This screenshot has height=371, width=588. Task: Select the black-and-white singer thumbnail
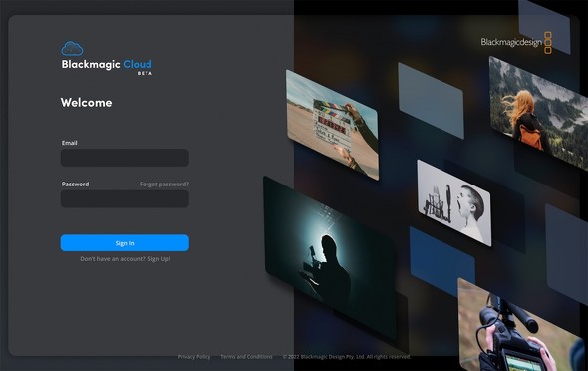click(x=454, y=202)
